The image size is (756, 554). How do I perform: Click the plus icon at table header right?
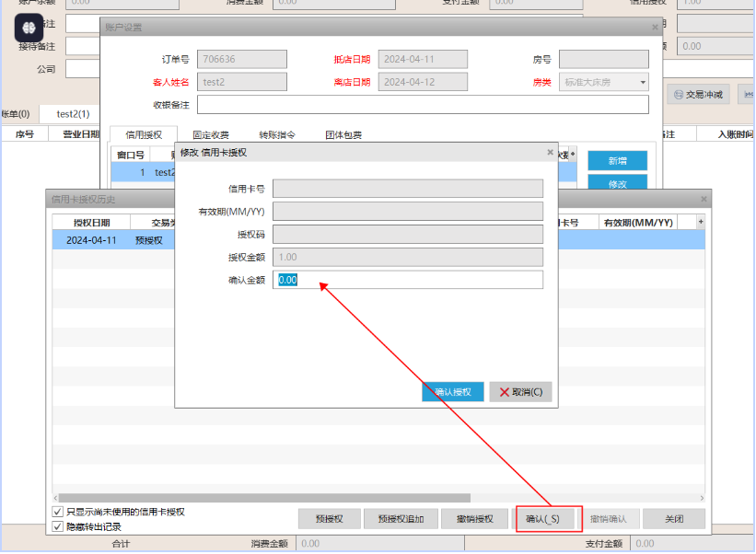tap(701, 222)
